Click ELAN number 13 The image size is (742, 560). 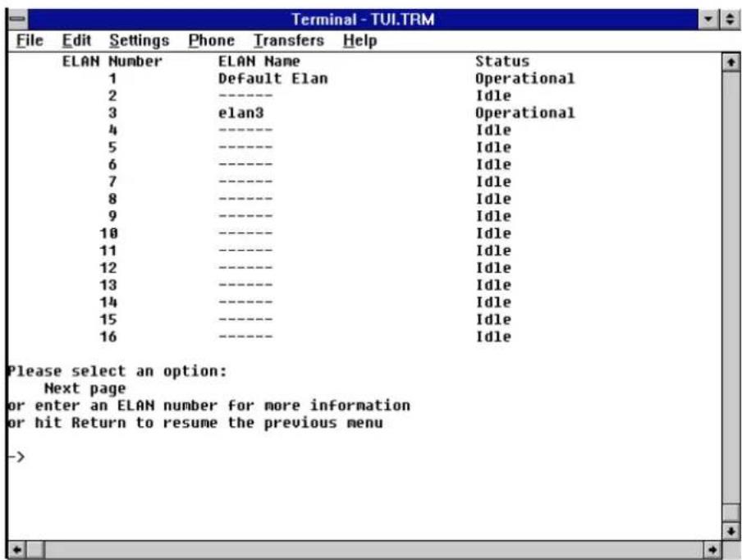click(108, 286)
